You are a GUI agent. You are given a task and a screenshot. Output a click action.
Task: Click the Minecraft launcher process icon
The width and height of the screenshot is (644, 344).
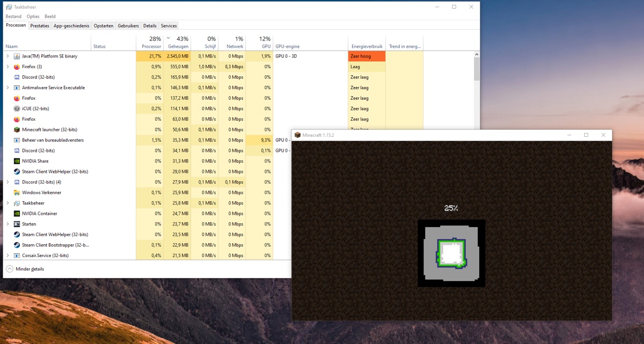(17, 129)
